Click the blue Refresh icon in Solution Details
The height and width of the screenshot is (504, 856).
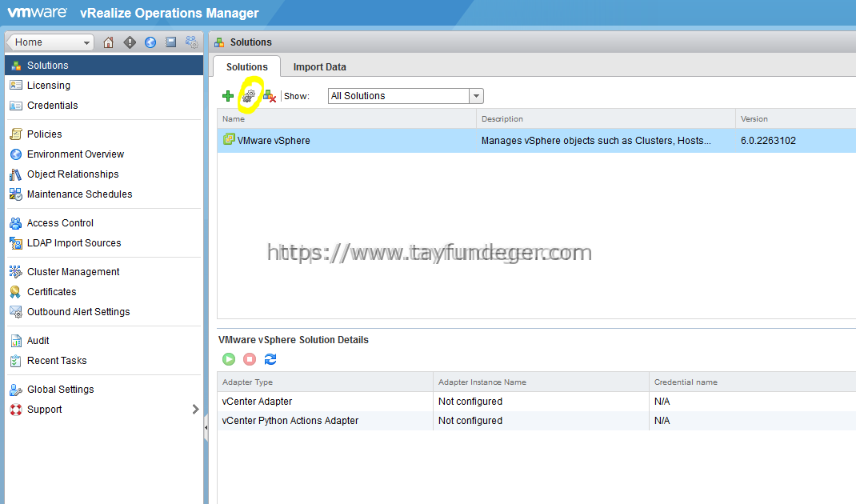pos(270,359)
